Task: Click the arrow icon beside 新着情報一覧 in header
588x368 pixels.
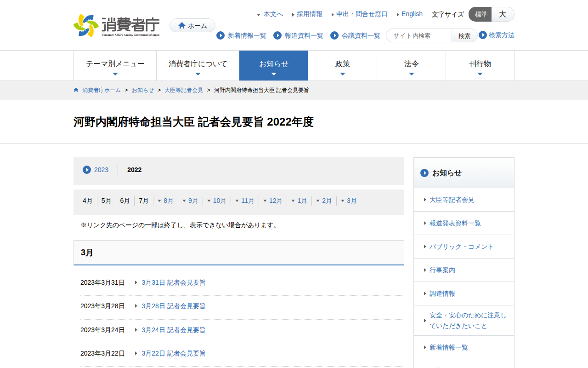Action: pos(220,35)
